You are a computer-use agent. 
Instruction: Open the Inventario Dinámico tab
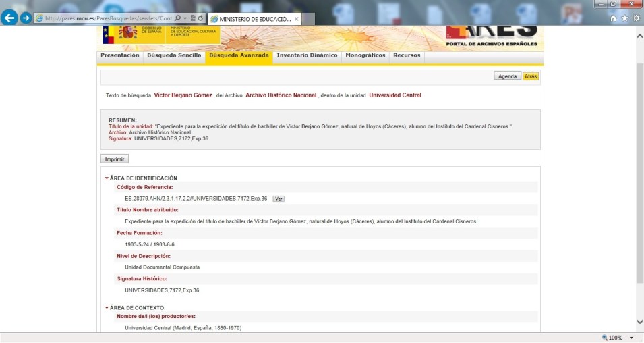307,56
